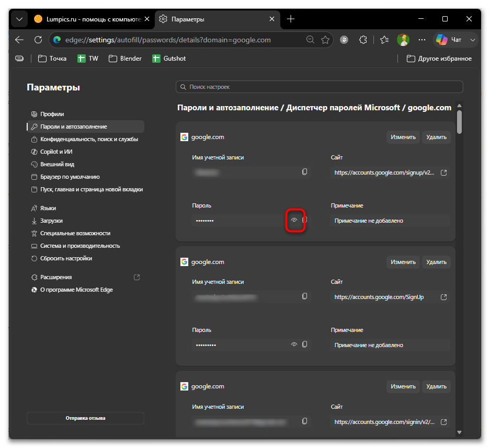This screenshot has width=490, height=448.
Task: Reload the settings page
Action: pyautogui.click(x=38, y=40)
